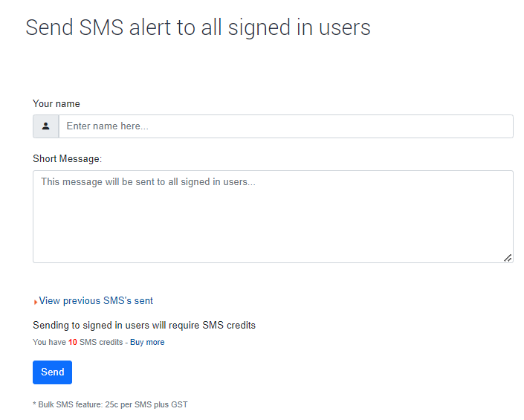Click the 'Your name' field label
This screenshot has width=524, height=420.
click(x=56, y=104)
